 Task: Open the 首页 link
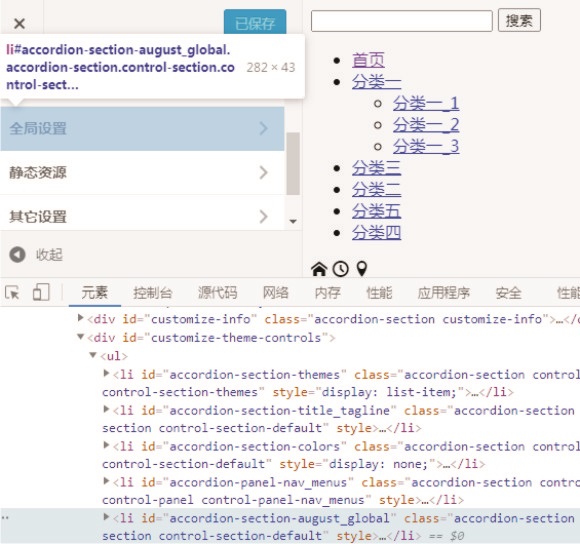[x=368, y=60]
